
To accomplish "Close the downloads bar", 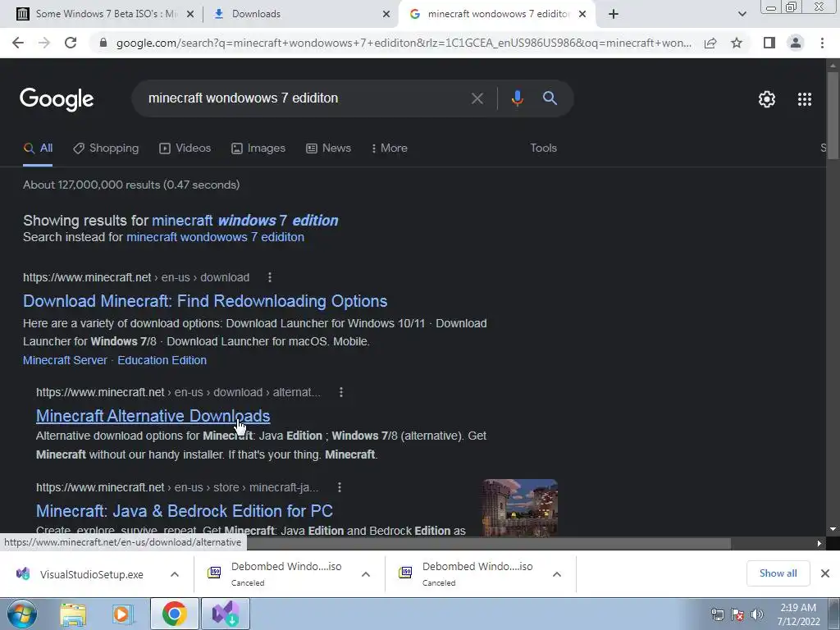I will point(825,573).
